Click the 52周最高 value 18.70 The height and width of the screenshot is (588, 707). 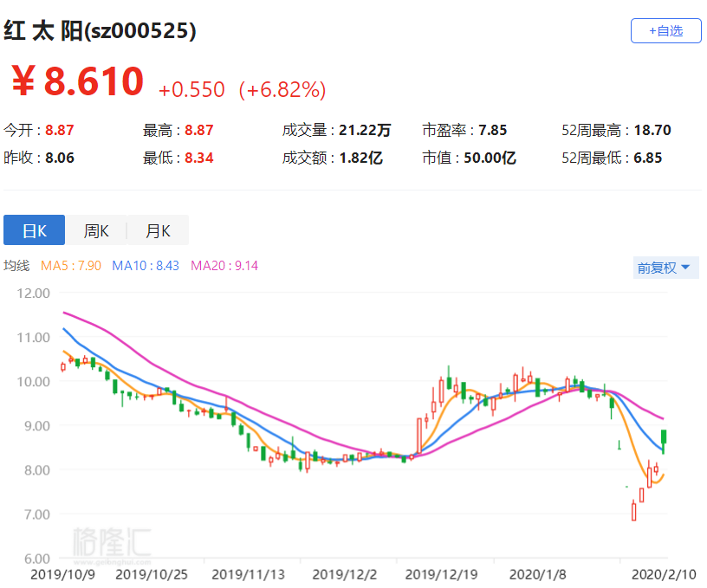(x=652, y=130)
